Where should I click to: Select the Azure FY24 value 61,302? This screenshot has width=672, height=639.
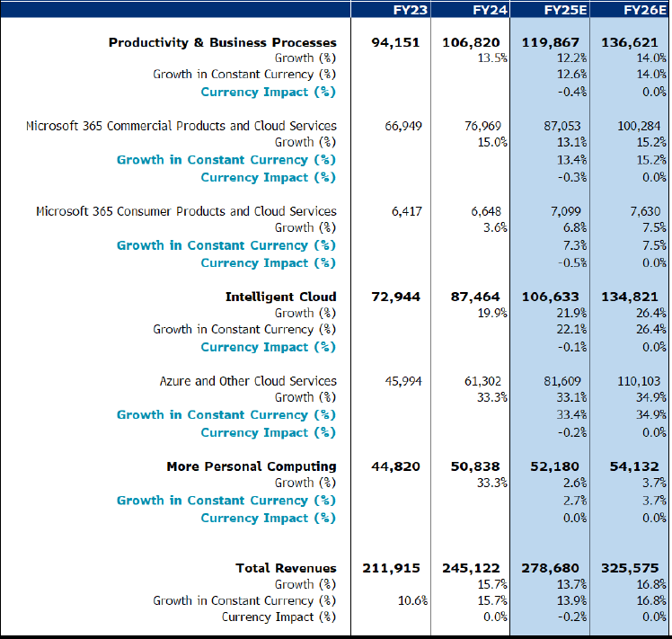[485, 381]
